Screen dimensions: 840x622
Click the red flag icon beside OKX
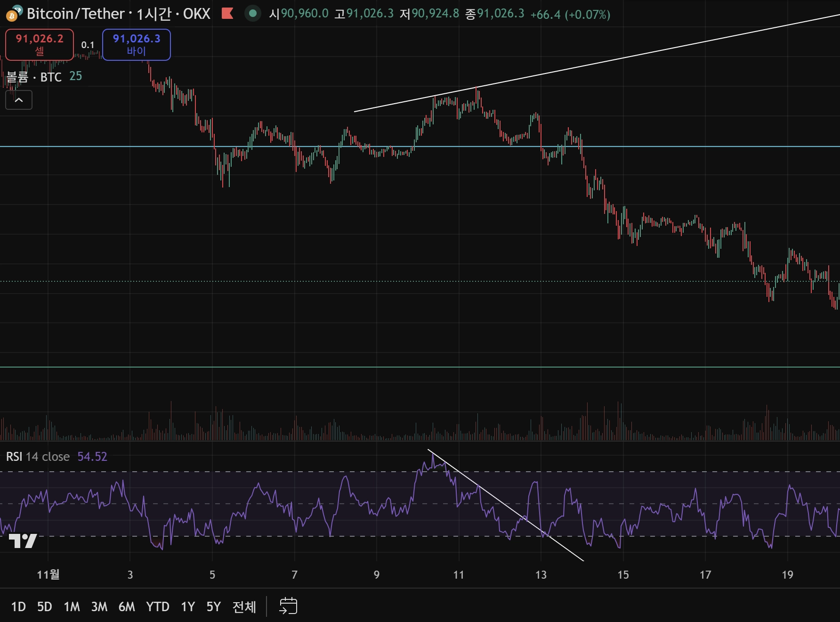tap(227, 13)
